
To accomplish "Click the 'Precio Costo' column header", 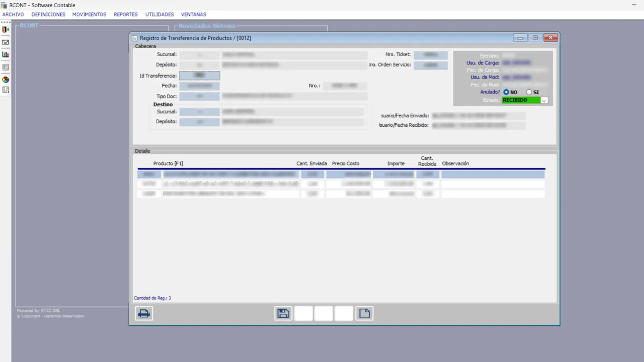I will click(x=346, y=164).
